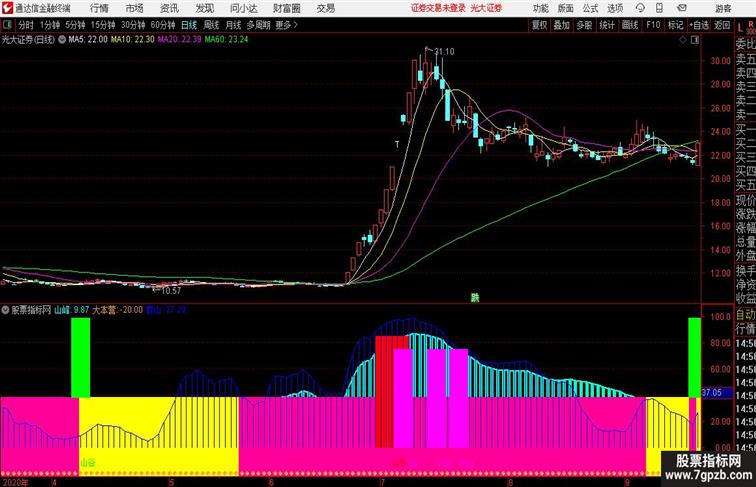This screenshot has width=756, height=487.
Task: Open the customer service headset icon
Action: [640, 8]
